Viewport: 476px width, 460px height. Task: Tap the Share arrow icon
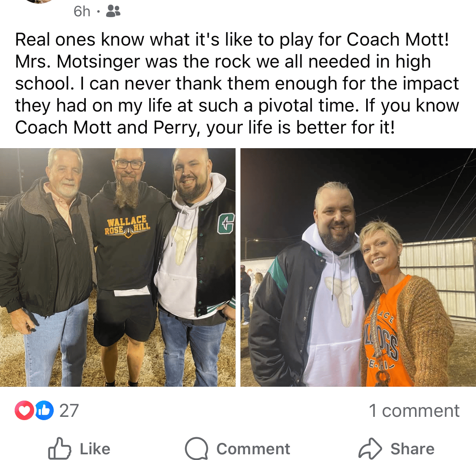coord(370,449)
